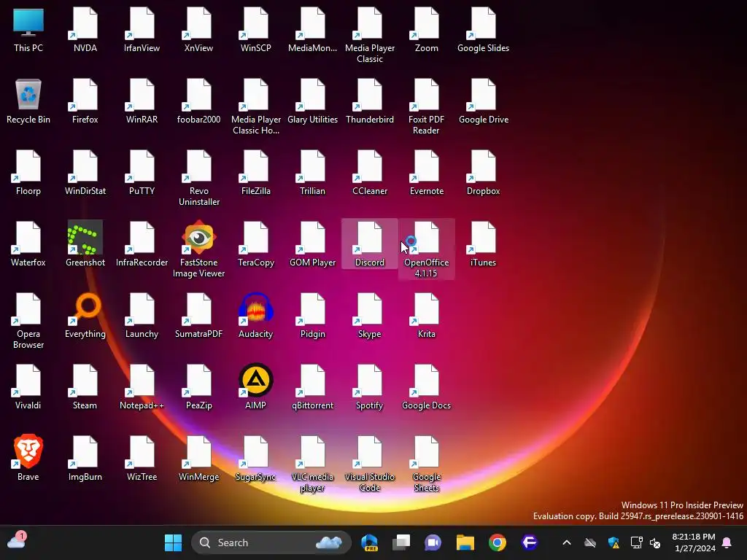Select the Google Slides shortcut
Screen dimensions: 747x560
[x=483, y=30]
